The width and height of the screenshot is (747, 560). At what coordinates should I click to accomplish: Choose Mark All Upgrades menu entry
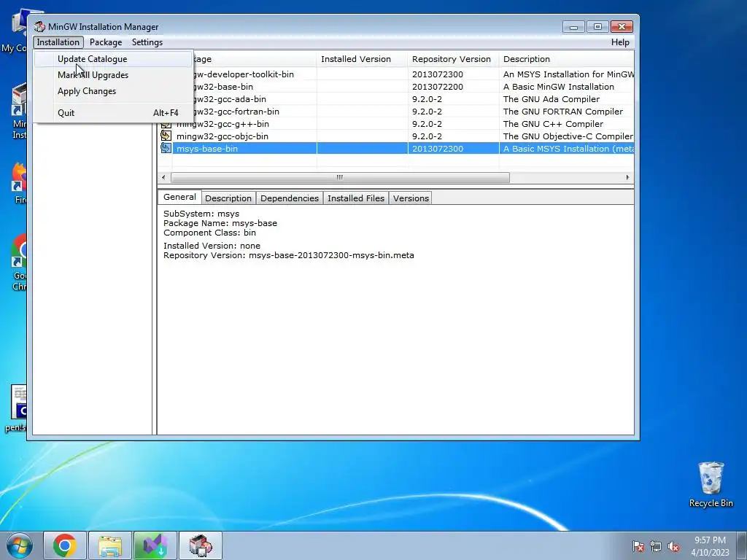pos(113,75)
